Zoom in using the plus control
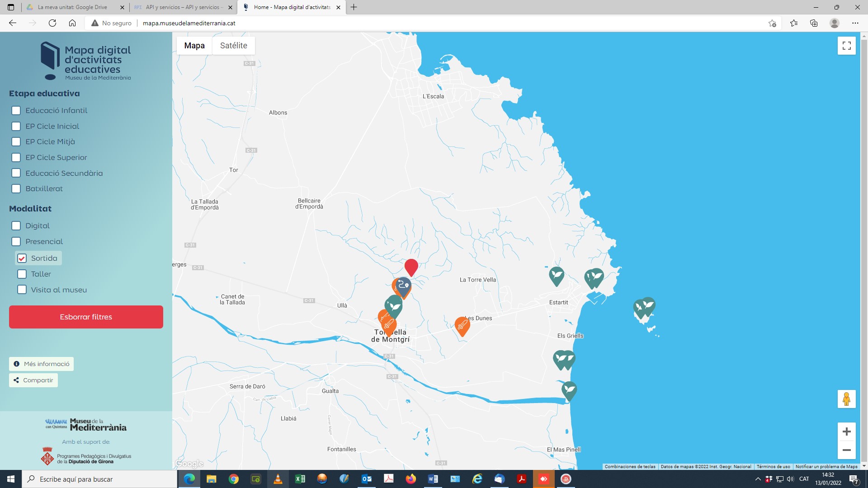This screenshot has height=488, width=868. click(847, 432)
